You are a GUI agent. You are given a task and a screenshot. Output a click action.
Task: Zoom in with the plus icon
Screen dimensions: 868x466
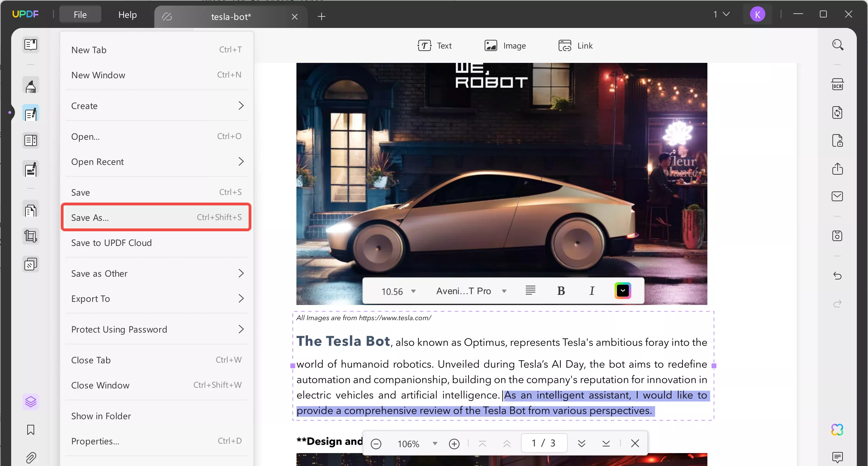pyautogui.click(x=454, y=444)
